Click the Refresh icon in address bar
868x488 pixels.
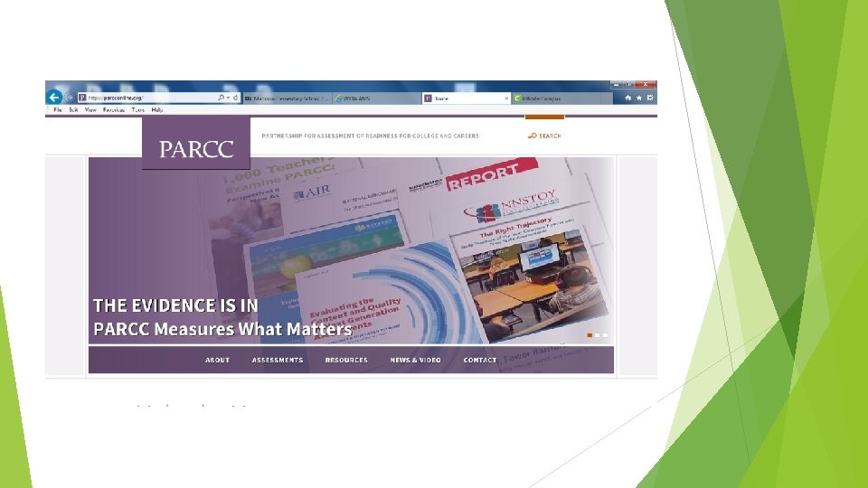pos(236,98)
